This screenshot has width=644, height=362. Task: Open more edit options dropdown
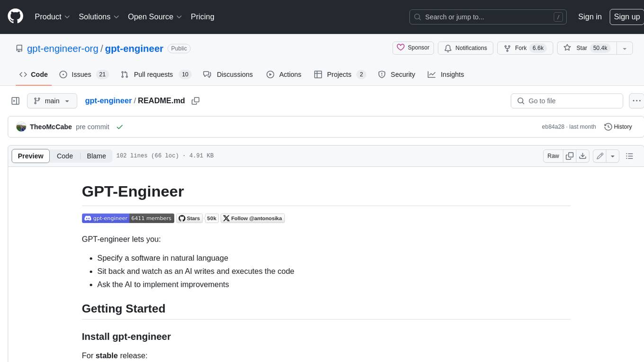(613, 156)
